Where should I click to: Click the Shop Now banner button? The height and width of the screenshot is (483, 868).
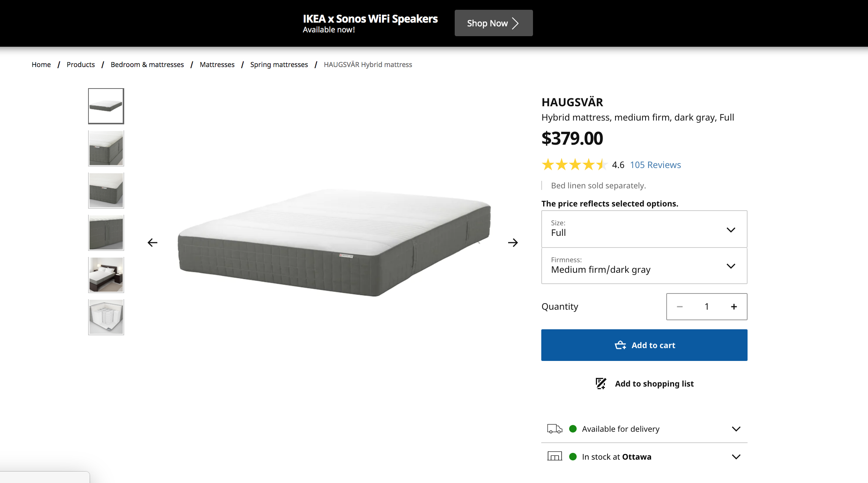493,23
